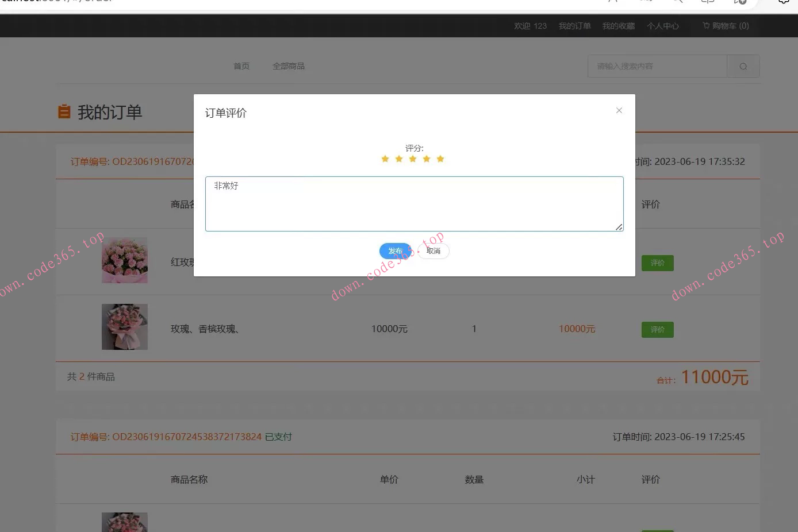Click the 取消 cancel button
This screenshot has height=532, width=798.
pos(433,251)
